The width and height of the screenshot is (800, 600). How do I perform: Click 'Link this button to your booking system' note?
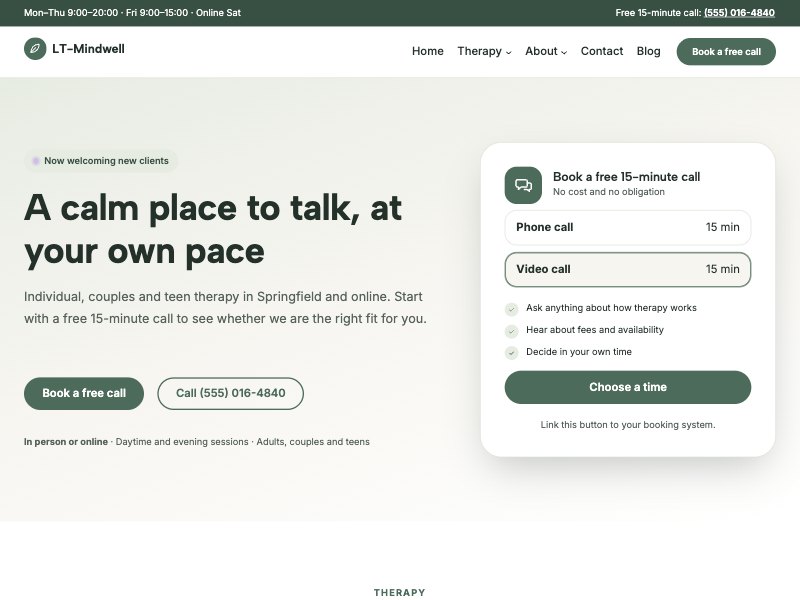click(x=628, y=425)
